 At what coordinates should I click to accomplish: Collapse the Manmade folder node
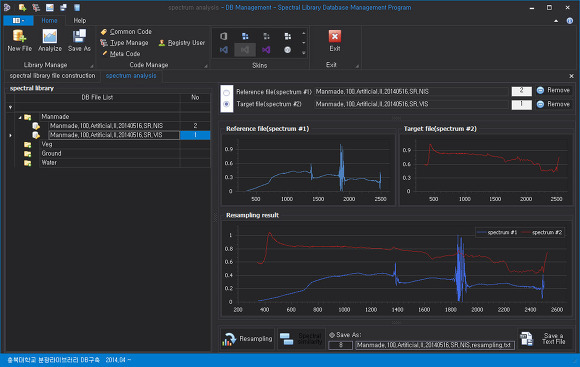pos(20,117)
